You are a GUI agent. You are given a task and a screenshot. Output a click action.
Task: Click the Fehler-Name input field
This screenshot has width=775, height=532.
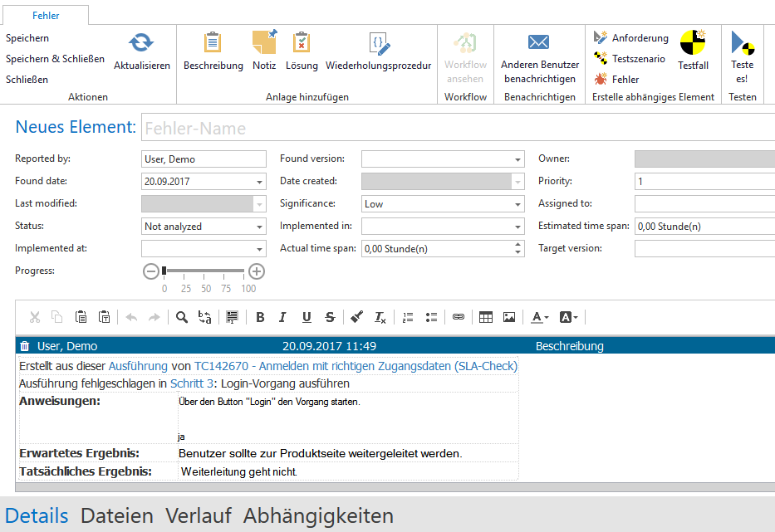457,128
